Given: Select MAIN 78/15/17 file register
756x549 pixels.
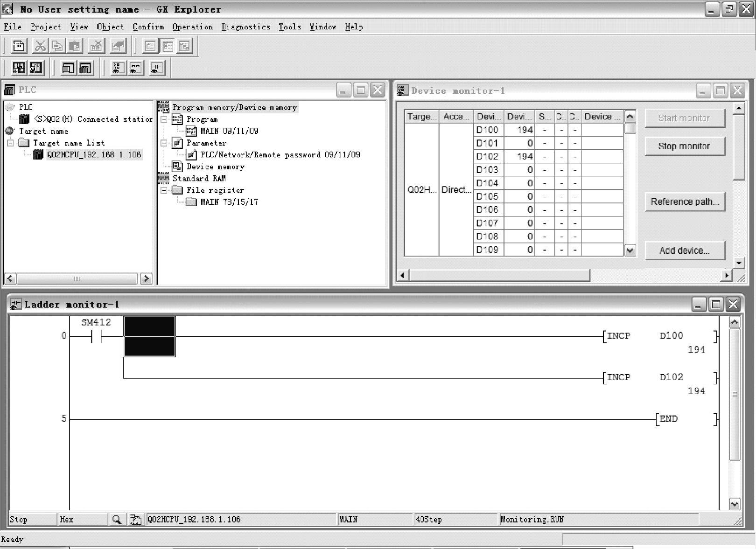Looking at the screenshot, I should pyautogui.click(x=229, y=202).
